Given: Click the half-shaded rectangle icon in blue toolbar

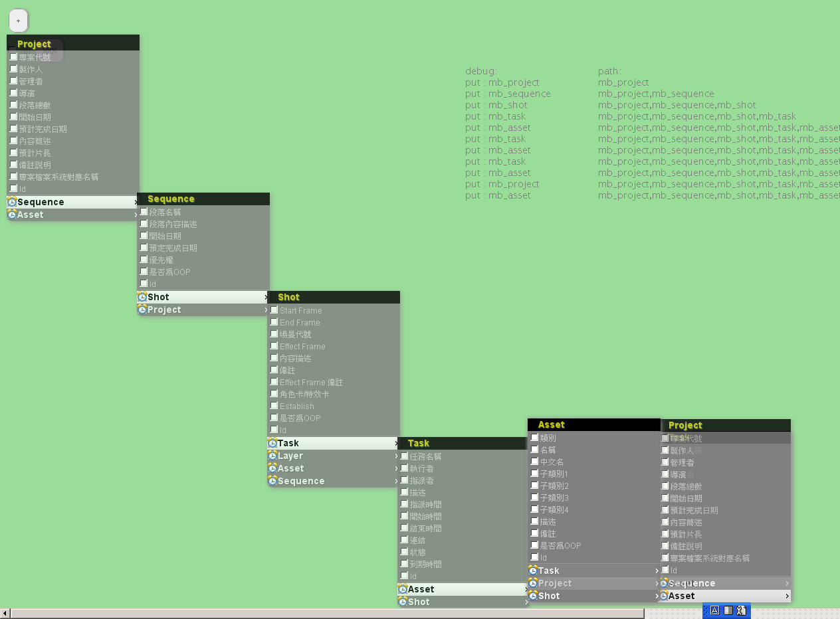Looking at the screenshot, I should 728,610.
